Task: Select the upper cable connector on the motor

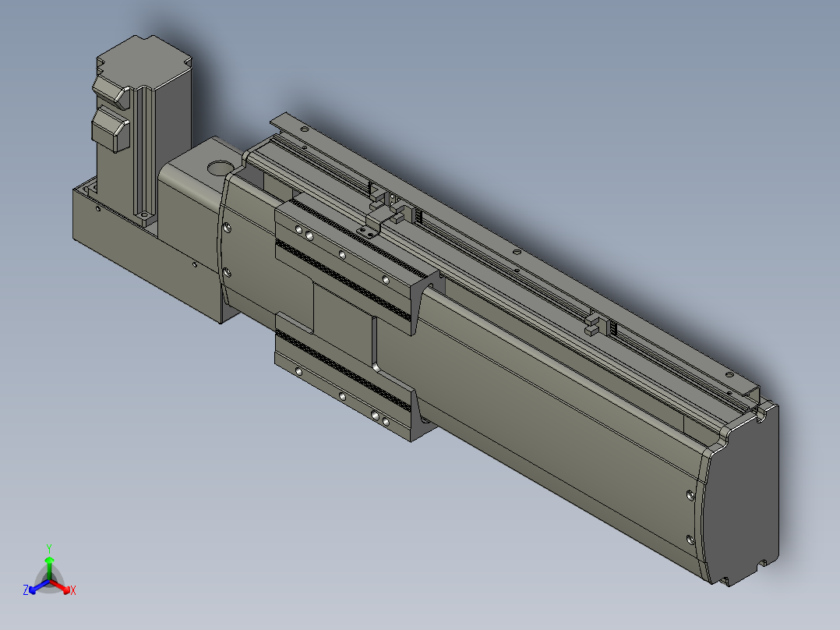Action: (111, 90)
